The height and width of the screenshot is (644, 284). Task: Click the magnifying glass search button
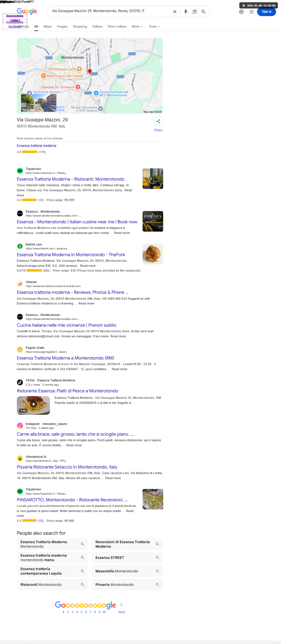pos(203,12)
